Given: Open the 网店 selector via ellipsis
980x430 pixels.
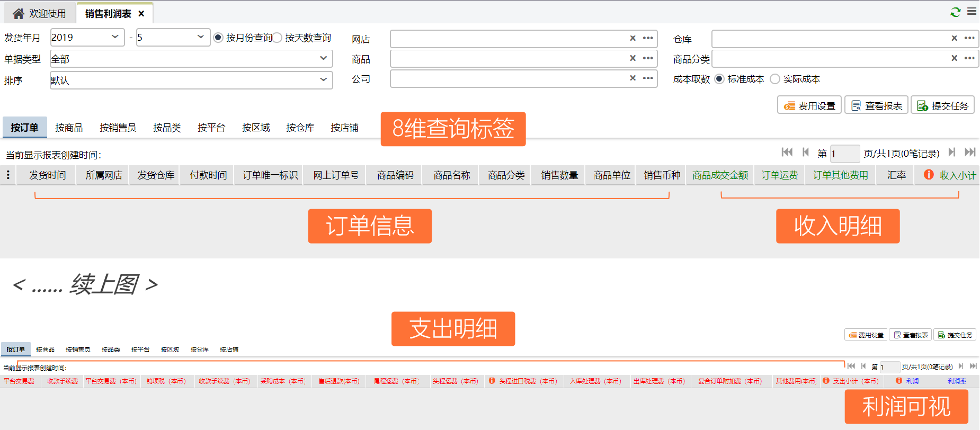Looking at the screenshot, I should 648,38.
